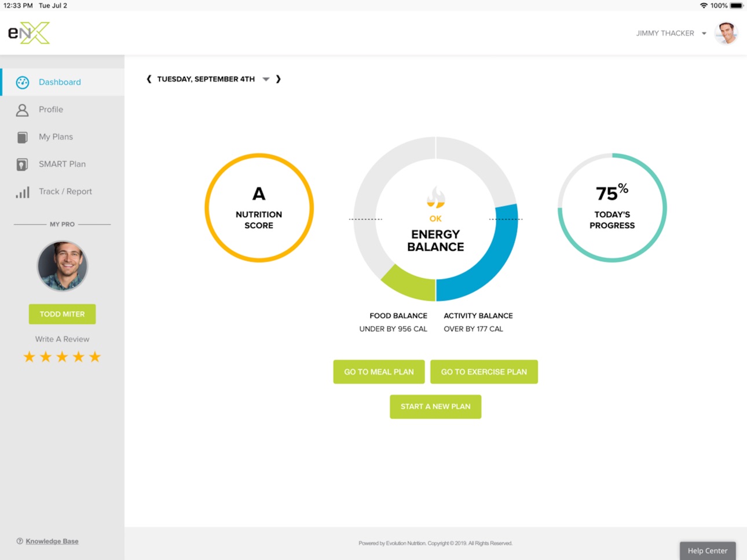The image size is (747, 560).
Task: Click the My Pro section label
Action: click(x=62, y=224)
